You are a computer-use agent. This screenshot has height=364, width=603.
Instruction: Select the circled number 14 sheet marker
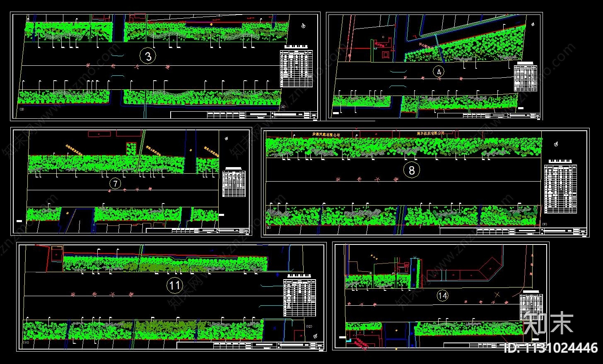[x=442, y=295]
